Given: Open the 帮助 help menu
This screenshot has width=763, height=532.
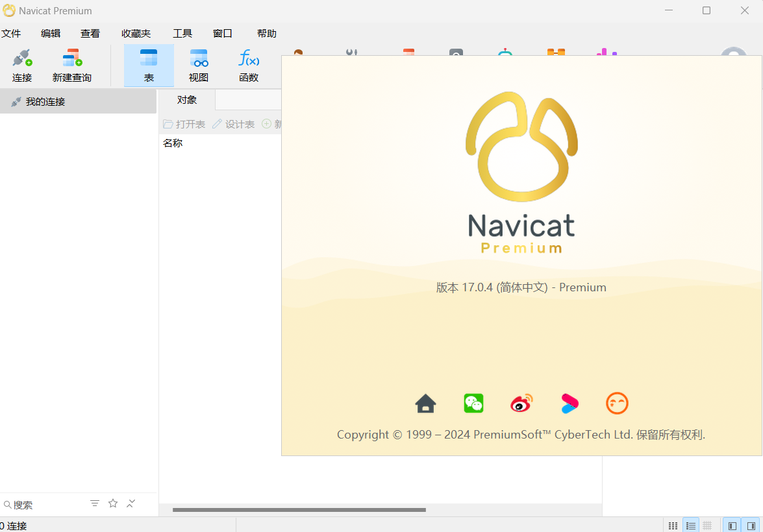Looking at the screenshot, I should (267, 34).
